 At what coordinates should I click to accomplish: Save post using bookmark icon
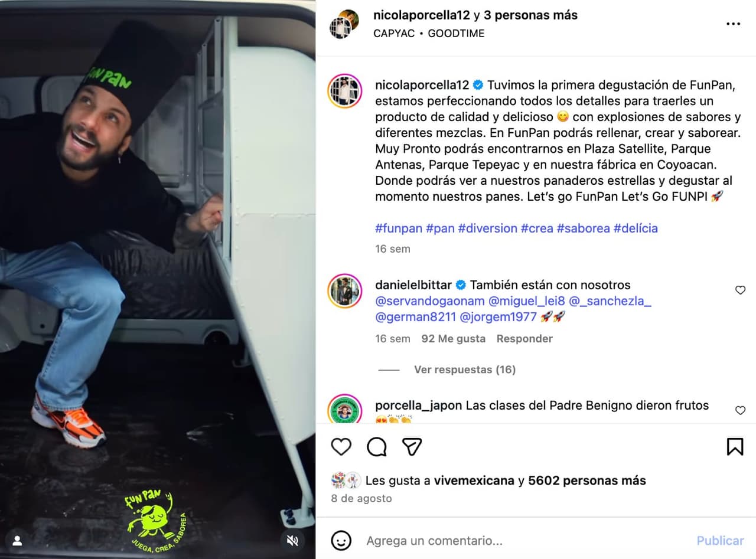click(x=735, y=447)
